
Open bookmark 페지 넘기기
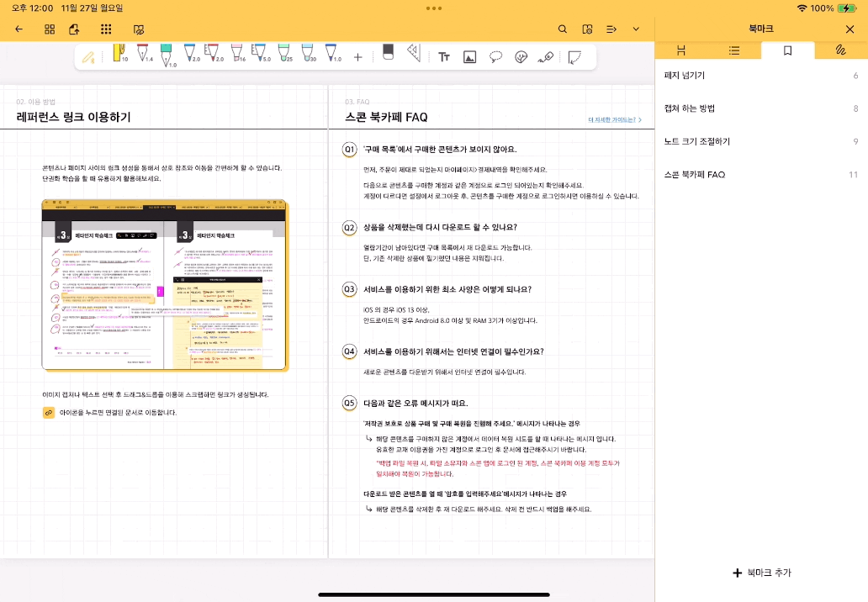(761, 76)
